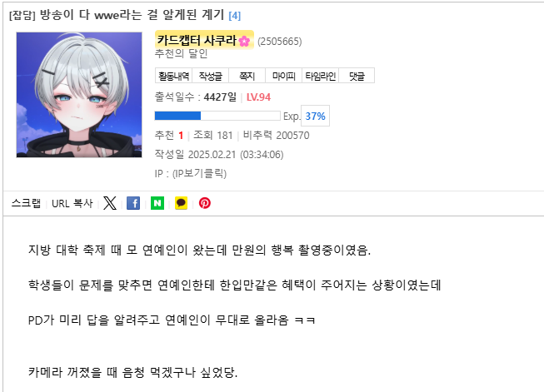
Task: Open the 타임라인 button
Action: click(321, 76)
